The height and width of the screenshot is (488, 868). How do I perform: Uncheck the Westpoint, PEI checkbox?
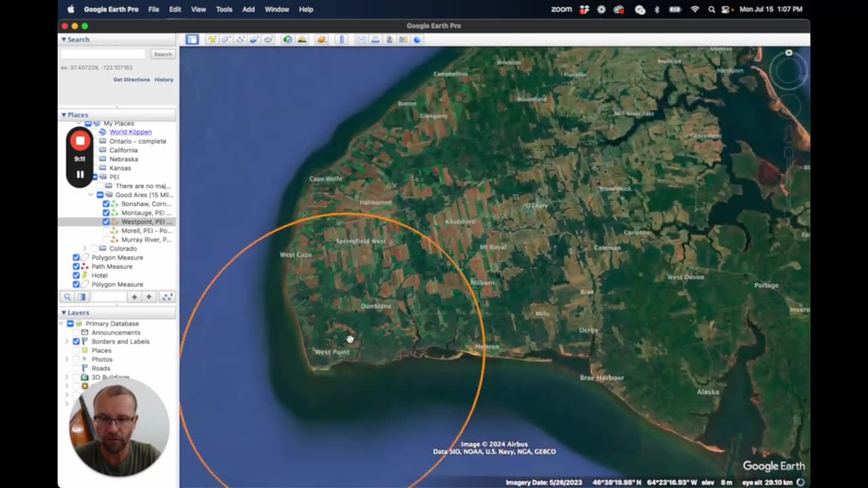point(106,222)
